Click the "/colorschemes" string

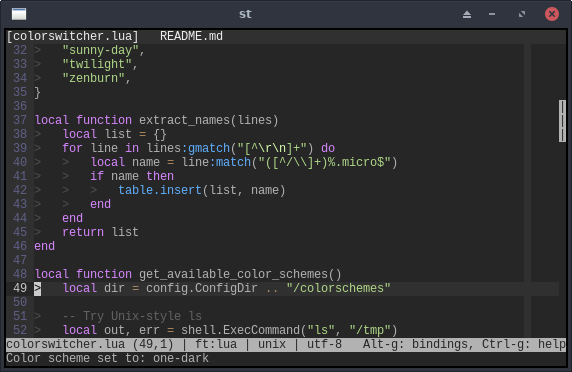click(338, 288)
